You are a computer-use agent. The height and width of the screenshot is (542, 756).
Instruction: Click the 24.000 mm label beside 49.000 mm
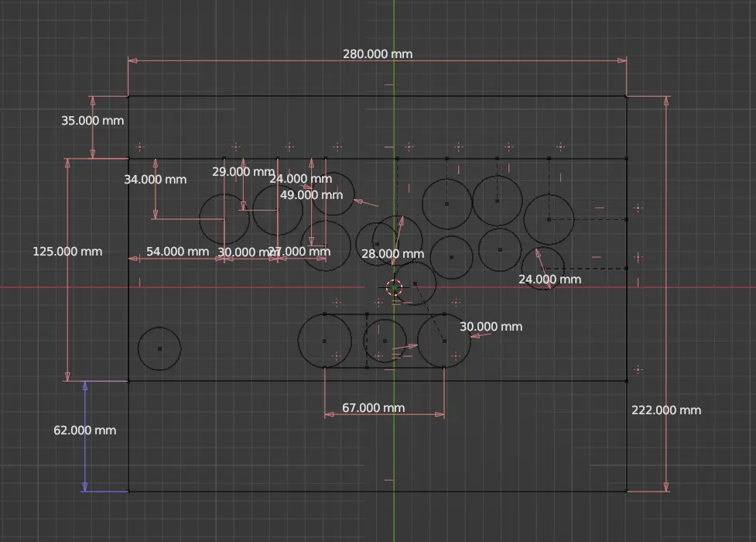(301, 179)
